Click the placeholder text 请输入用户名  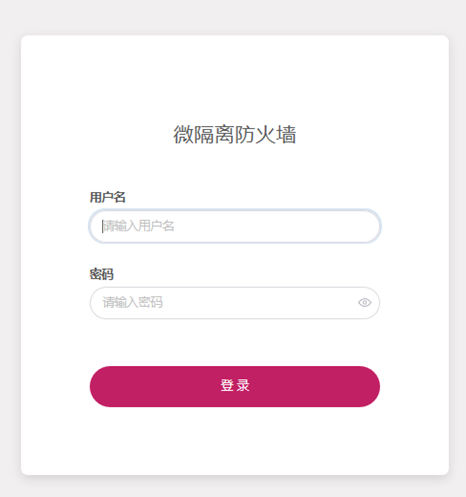(138, 226)
